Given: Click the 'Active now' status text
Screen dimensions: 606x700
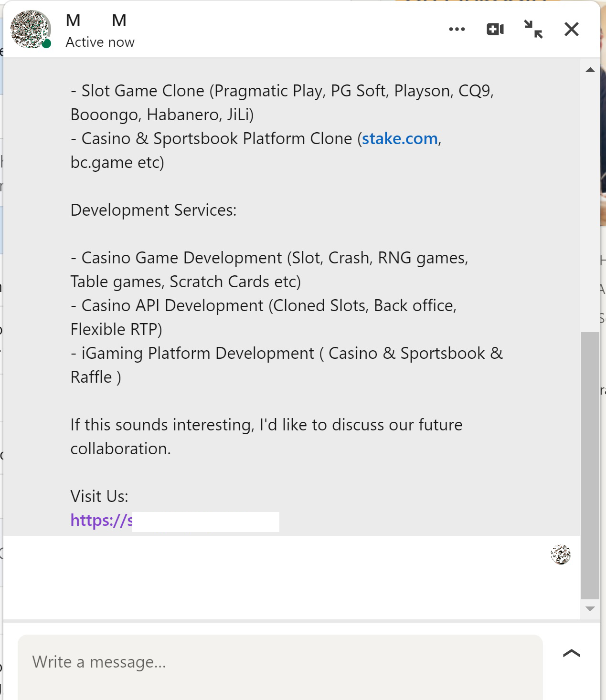Looking at the screenshot, I should (100, 42).
